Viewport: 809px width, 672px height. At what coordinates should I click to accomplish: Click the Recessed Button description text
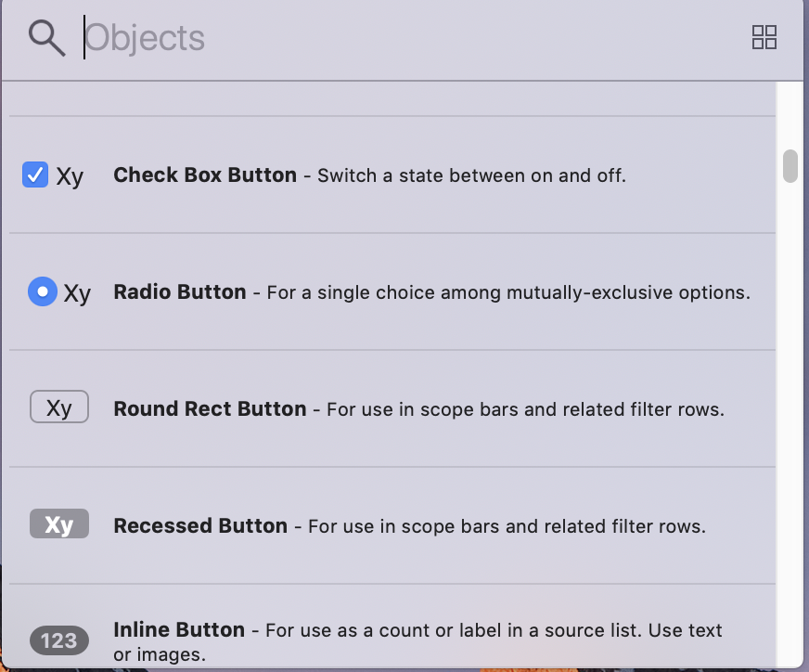coord(507,526)
